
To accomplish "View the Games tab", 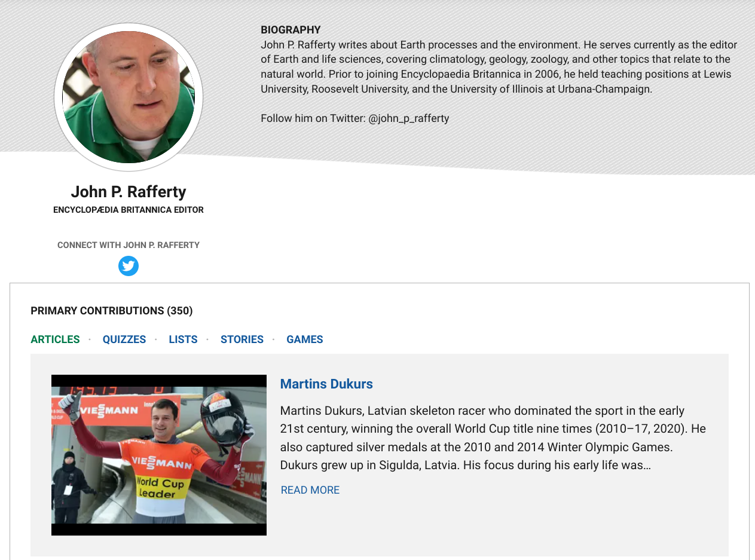I will coord(305,339).
